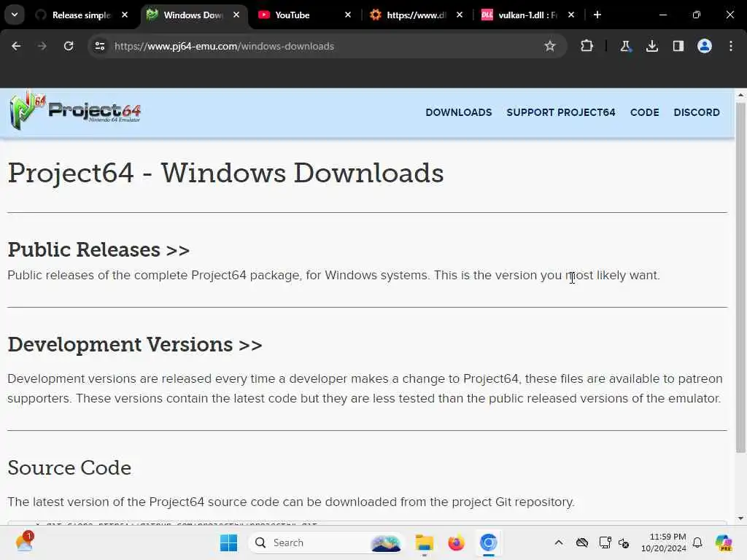This screenshot has height=560, width=747.
Task: Open File Explorer from taskbar
Action: [424, 542]
